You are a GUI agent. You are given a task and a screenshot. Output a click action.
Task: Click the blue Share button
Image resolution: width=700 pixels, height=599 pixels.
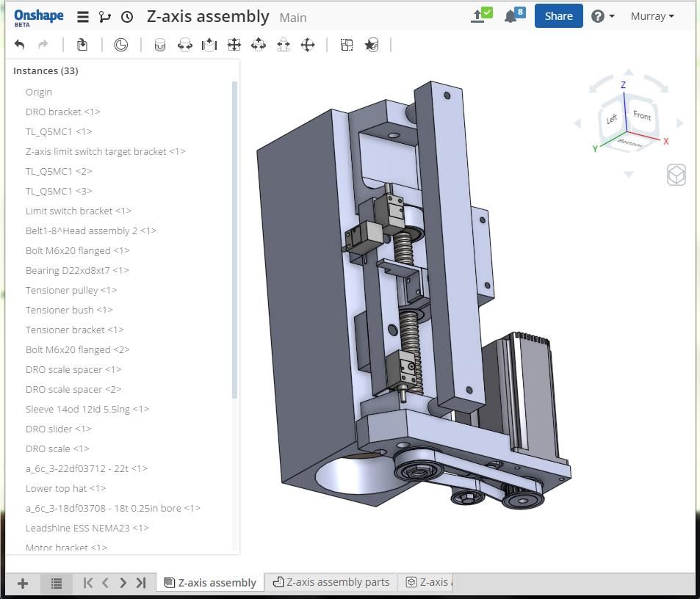(558, 16)
